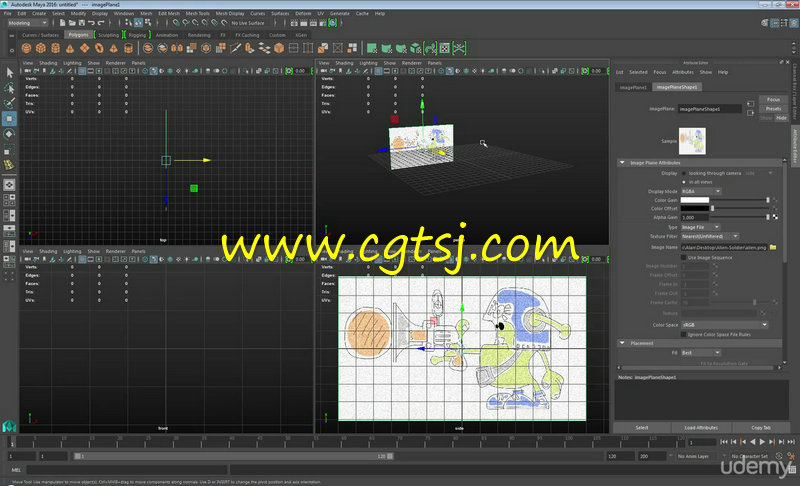Click the Multi-Cut knife shelf icon
Image resolution: width=800 pixels, height=486 pixels.
(235, 48)
